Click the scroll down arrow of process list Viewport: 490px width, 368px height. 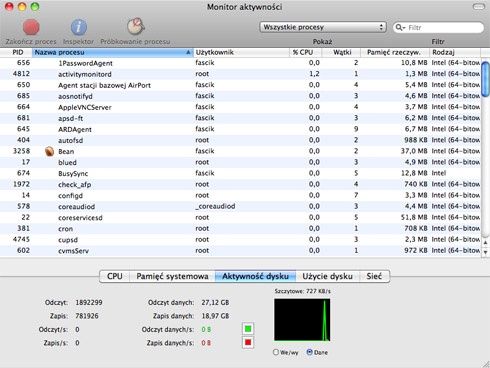486,252
